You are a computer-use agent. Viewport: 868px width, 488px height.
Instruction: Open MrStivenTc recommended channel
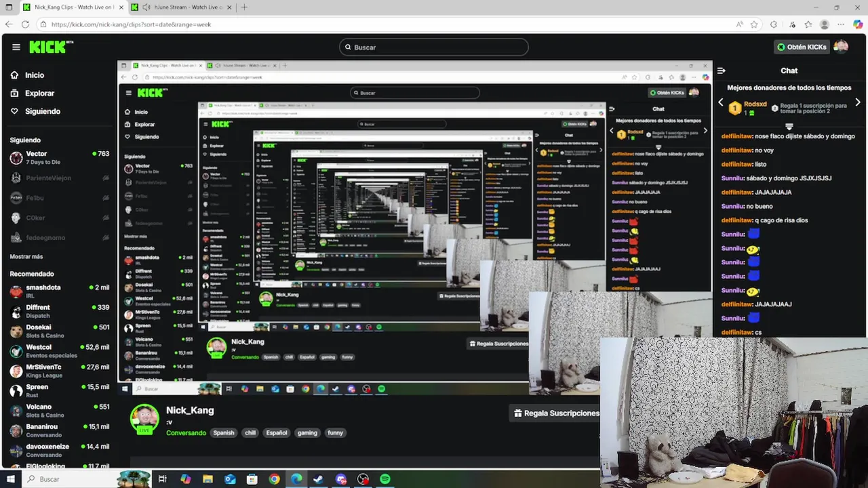[x=59, y=371]
